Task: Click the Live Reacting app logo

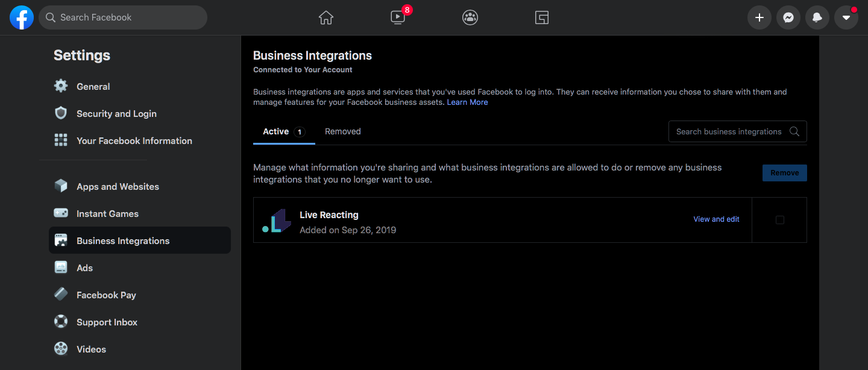Action: pos(277,221)
